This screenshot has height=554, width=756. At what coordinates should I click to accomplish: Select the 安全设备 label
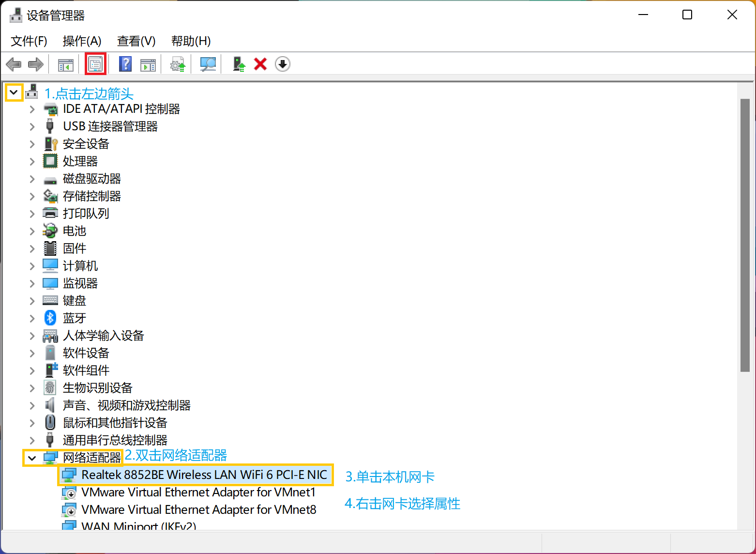(x=86, y=144)
